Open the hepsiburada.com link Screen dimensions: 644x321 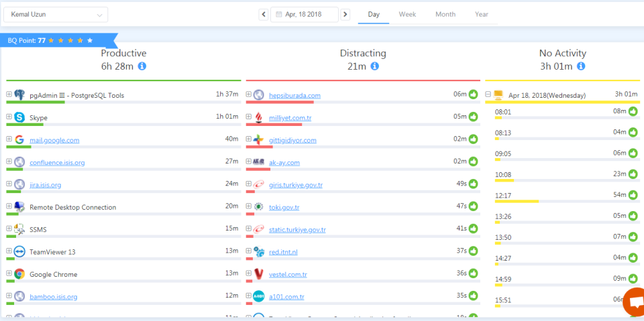[294, 95]
